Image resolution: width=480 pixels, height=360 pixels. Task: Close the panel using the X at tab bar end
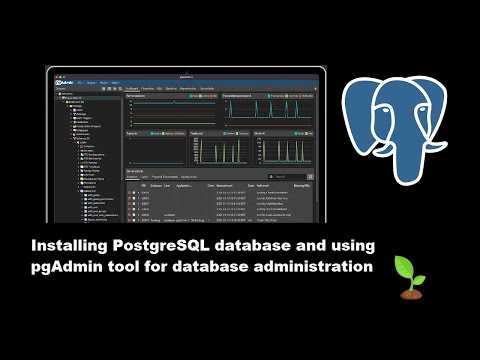point(315,89)
